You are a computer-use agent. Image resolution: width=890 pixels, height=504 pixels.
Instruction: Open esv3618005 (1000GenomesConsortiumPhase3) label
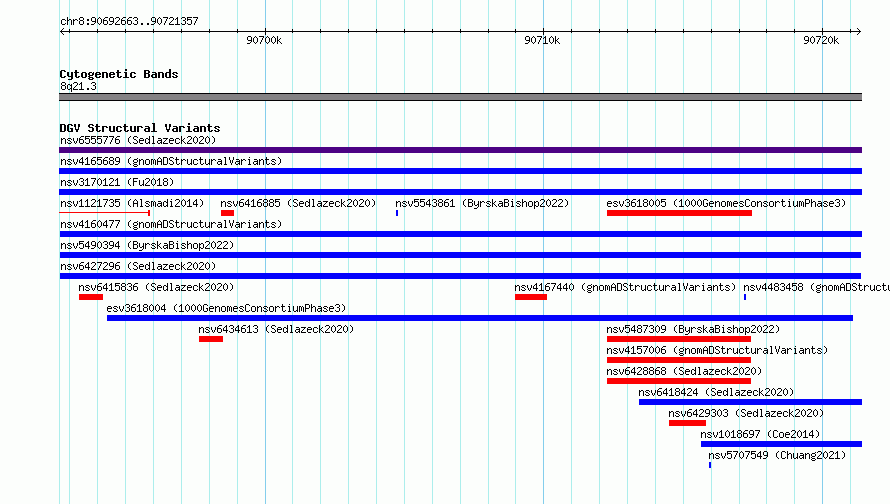coord(726,203)
